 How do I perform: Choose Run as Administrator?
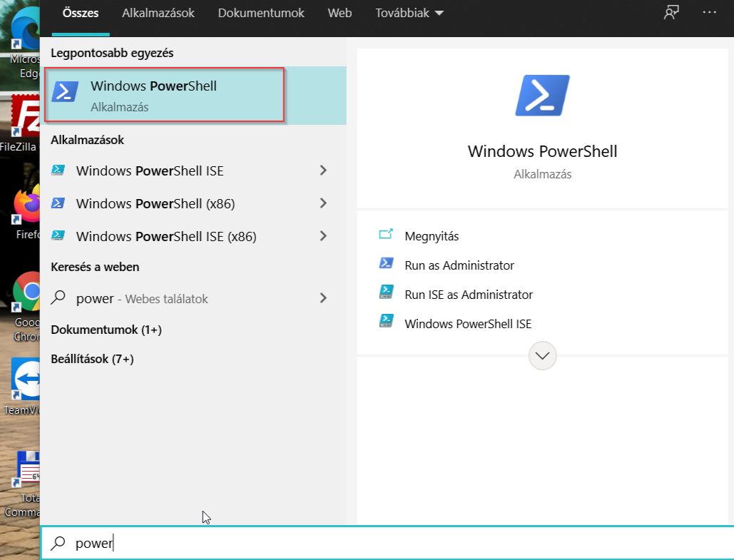click(x=459, y=265)
